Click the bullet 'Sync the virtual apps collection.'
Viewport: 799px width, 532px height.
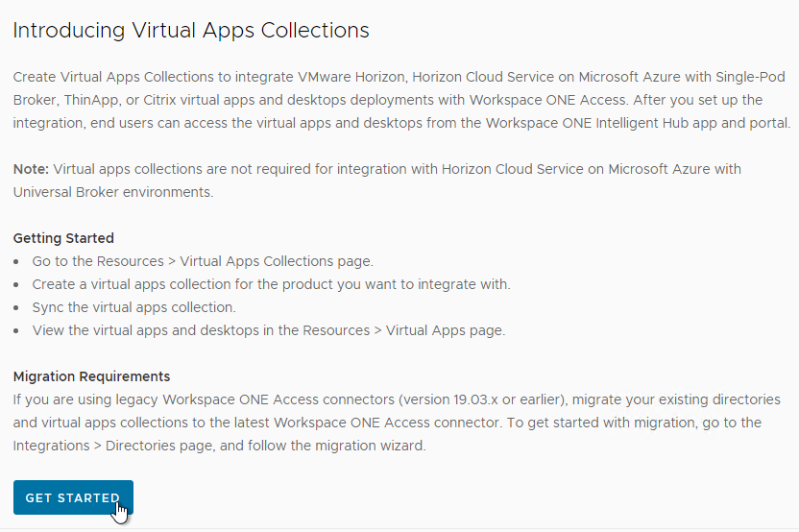point(134,307)
